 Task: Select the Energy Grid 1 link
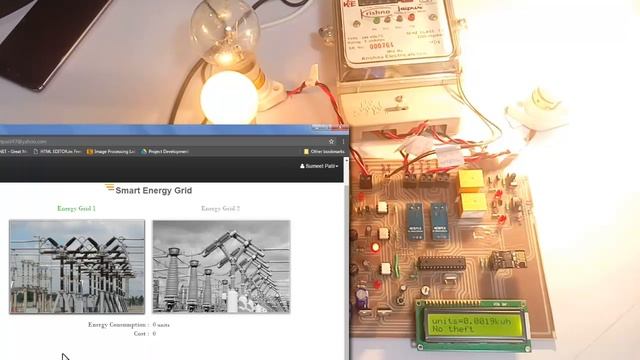point(76,208)
